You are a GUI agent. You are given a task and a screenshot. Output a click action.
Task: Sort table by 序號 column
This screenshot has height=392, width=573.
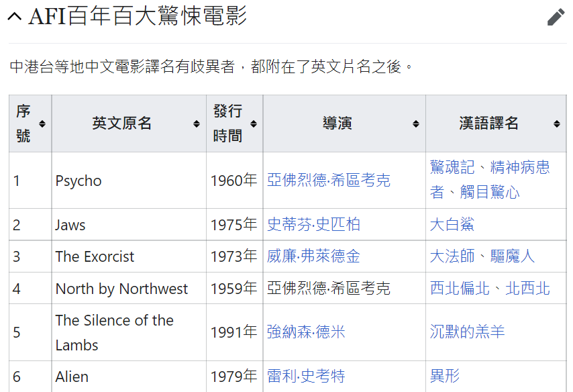pos(42,124)
